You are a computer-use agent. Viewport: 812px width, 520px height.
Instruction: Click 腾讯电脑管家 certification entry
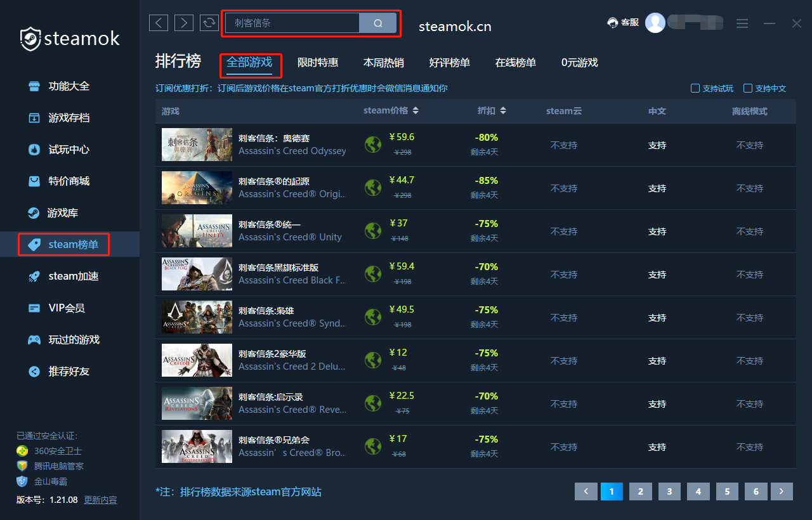pos(50,466)
